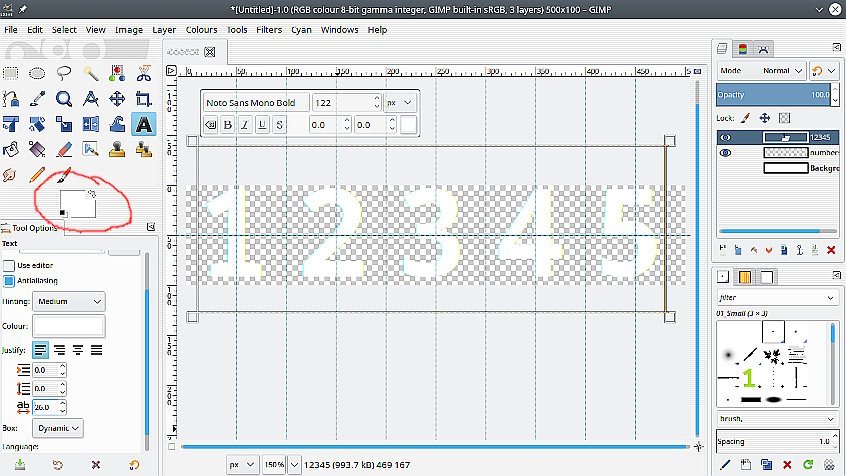Click the green refresh brushes icon
This screenshot has height=476, width=846.
pos(808,464)
